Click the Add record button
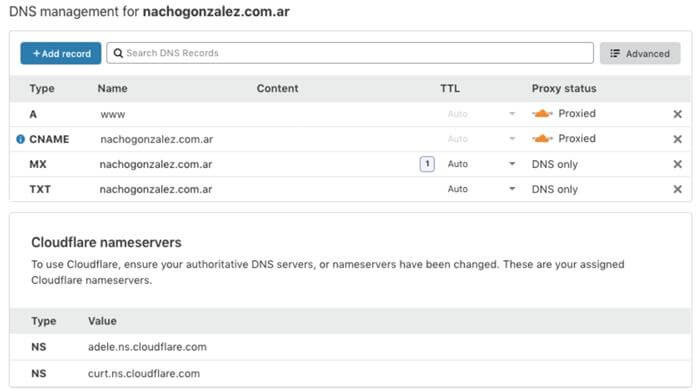The image size is (700, 391). 61,54
